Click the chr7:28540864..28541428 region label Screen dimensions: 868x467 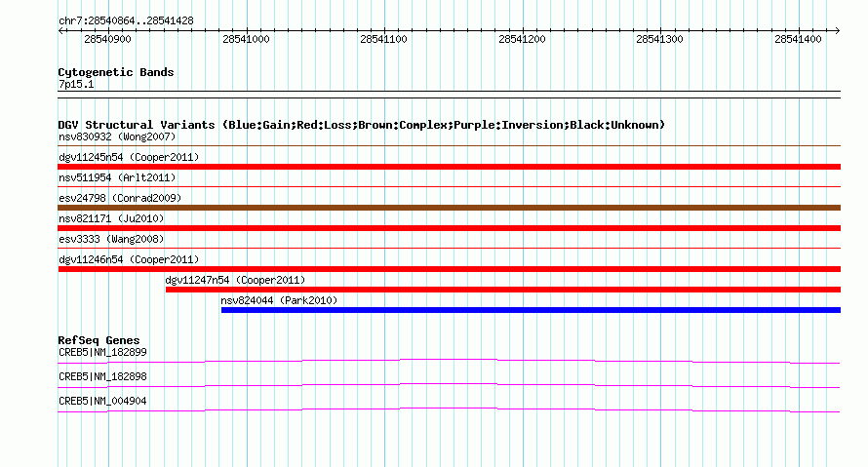(126, 21)
